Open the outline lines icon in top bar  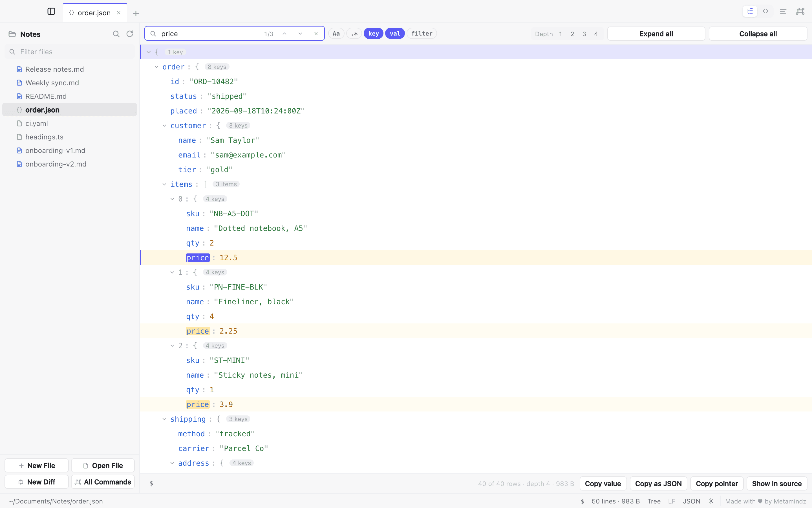[x=783, y=11]
